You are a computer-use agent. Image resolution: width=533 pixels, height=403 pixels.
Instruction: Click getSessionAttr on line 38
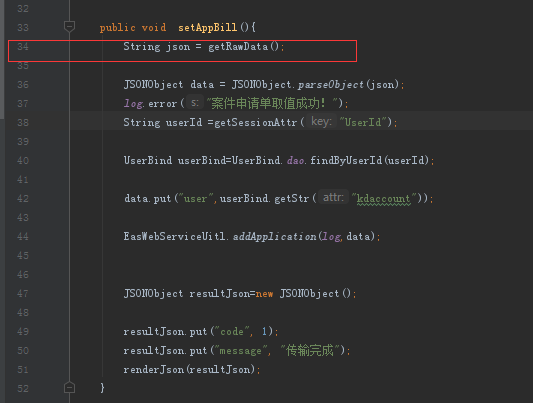point(256,122)
